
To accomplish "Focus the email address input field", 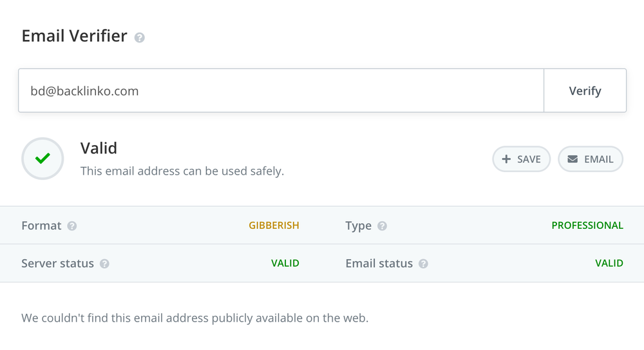I will (x=281, y=91).
